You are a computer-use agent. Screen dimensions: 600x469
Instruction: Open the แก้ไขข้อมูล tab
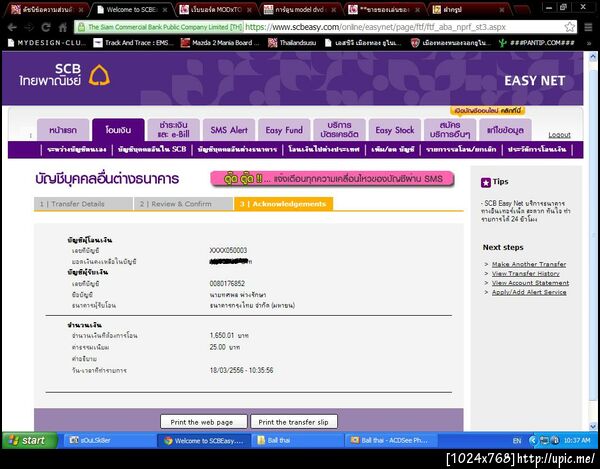[x=505, y=130]
